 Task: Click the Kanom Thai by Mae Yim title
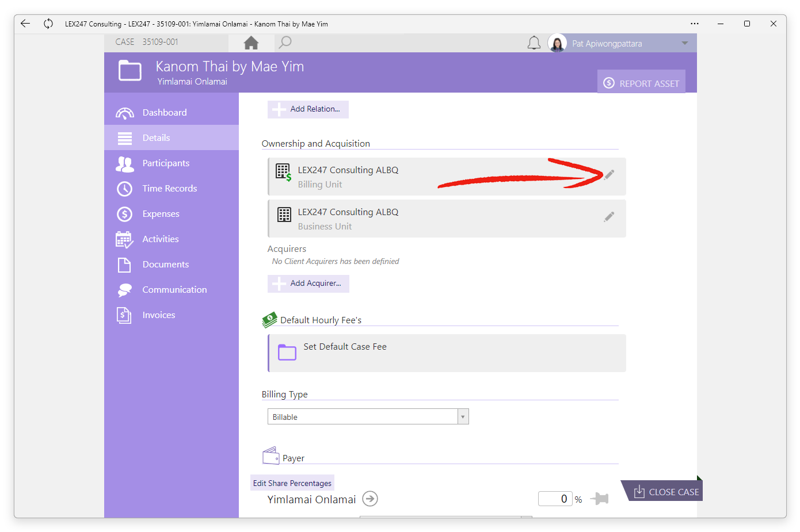[230, 67]
